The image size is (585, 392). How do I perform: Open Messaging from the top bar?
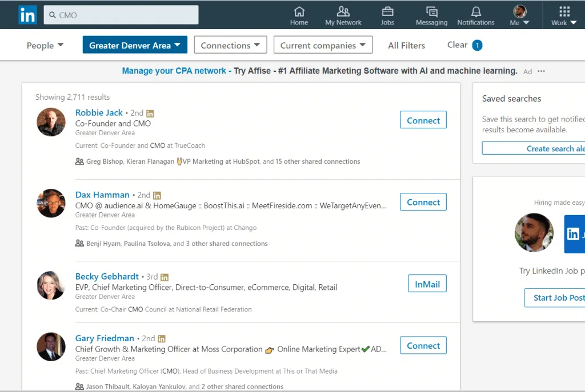[x=431, y=16]
